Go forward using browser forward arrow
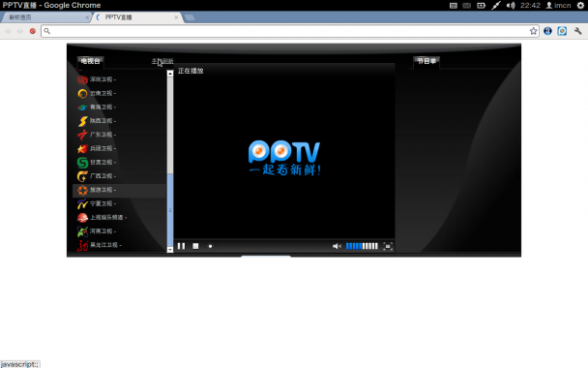This screenshot has height=368, width=588. click(20, 31)
